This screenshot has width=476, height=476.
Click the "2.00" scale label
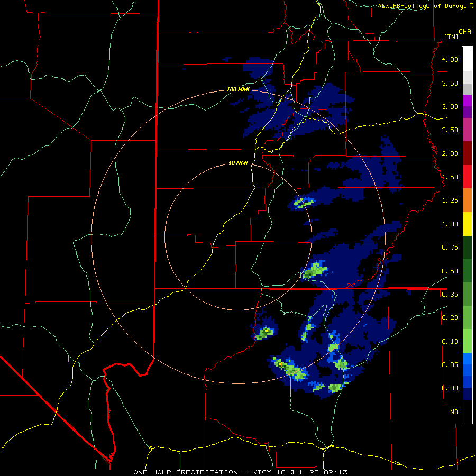450,153
